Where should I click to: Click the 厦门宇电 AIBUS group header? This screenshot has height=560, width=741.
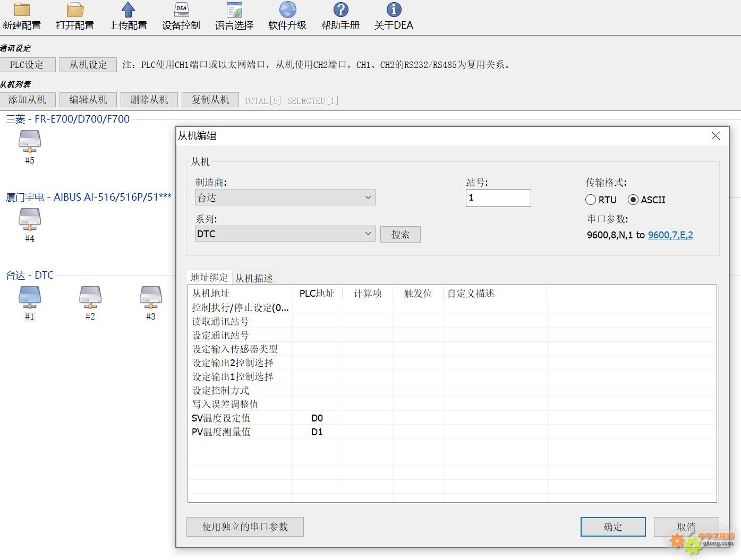[x=89, y=197]
